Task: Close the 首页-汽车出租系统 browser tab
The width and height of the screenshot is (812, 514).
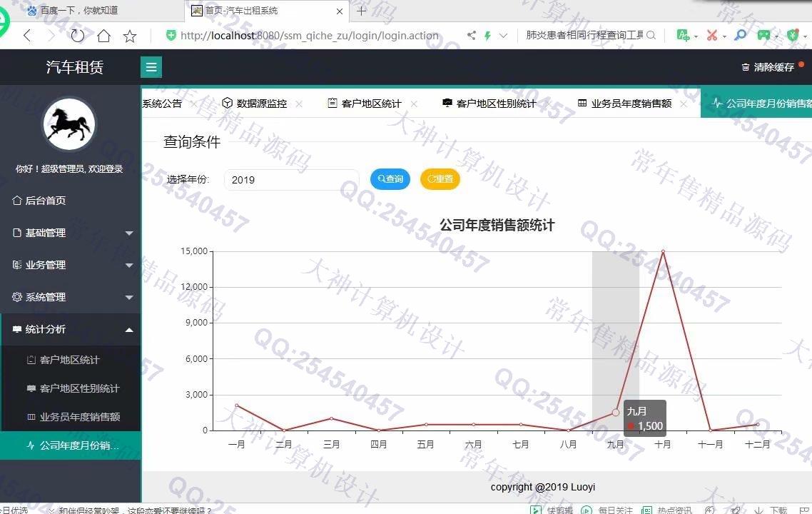Action: tap(340, 11)
